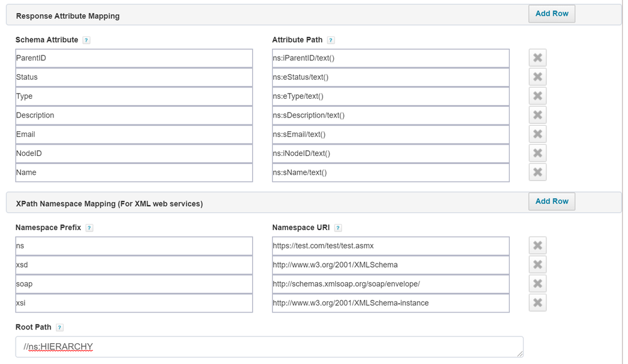Delete the soap namespace row
The image size is (628, 364).
(537, 284)
